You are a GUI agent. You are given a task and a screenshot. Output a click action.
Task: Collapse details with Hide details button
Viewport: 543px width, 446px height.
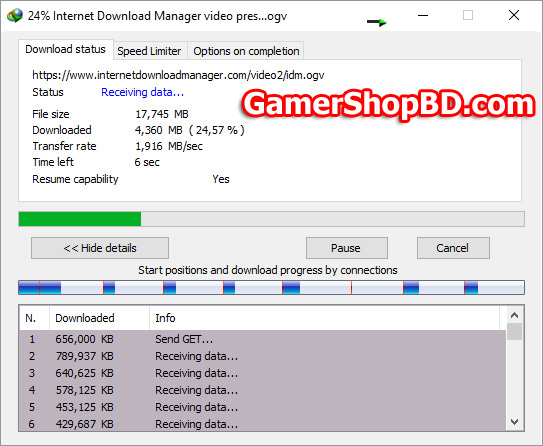pyautogui.click(x=100, y=248)
